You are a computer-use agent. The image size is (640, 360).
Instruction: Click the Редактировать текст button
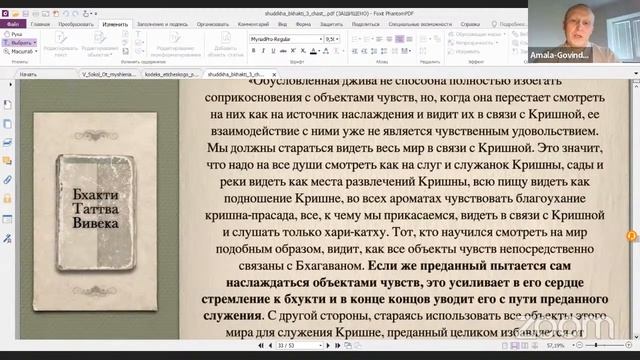60,44
